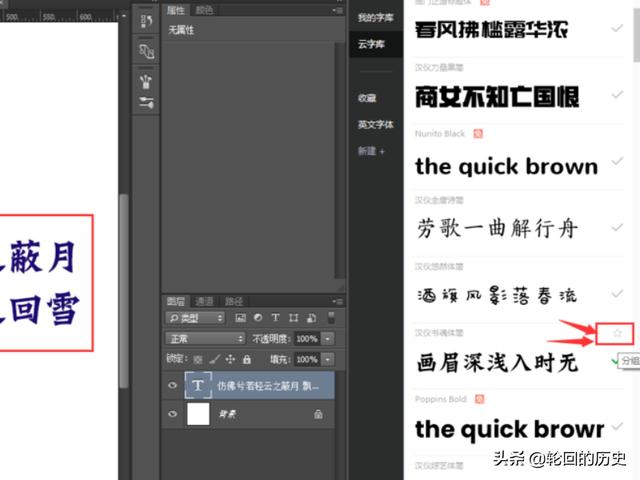Switch to the 颜色 tab
Viewport: 640px width, 480px height.
pos(204,11)
